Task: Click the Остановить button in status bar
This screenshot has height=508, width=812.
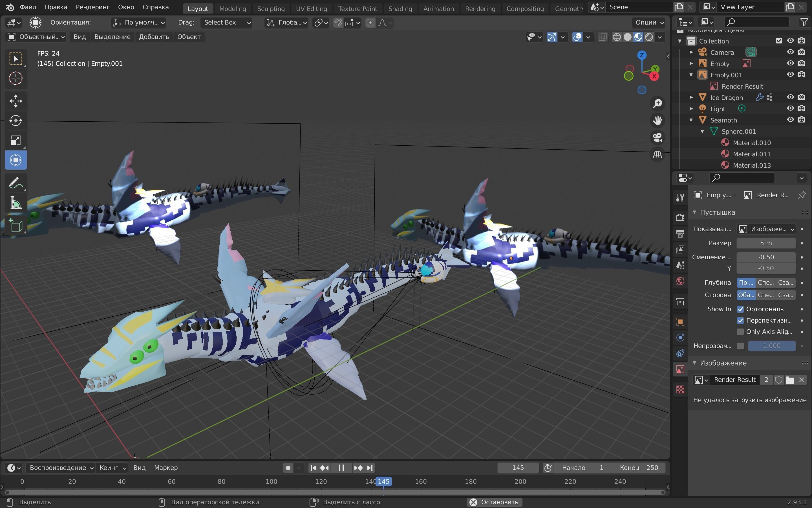Action: click(494, 502)
